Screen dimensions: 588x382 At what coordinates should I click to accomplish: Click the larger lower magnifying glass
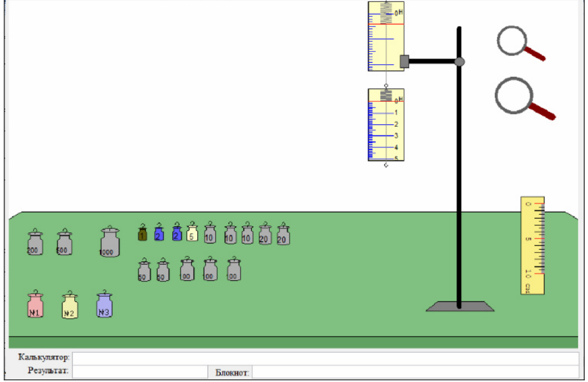[x=524, y=99]
